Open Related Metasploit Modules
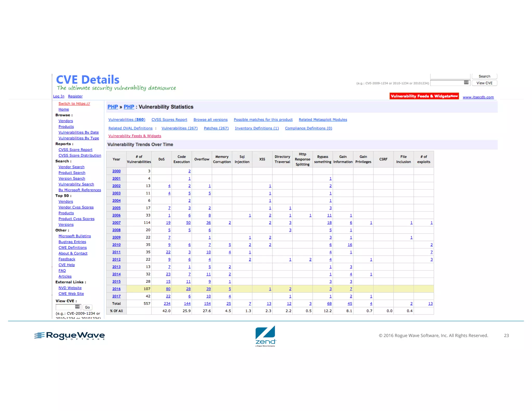This screenshot has height=411, width=532. 323,120
